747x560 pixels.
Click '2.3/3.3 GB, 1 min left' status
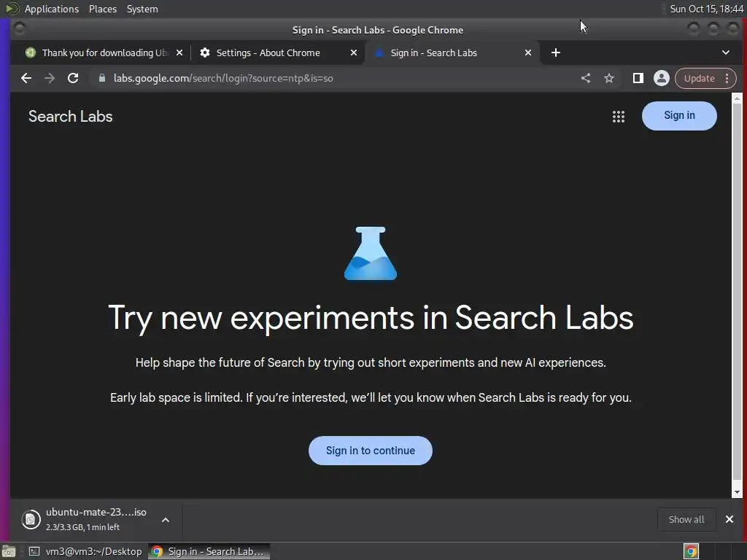(x=83, y=527)
